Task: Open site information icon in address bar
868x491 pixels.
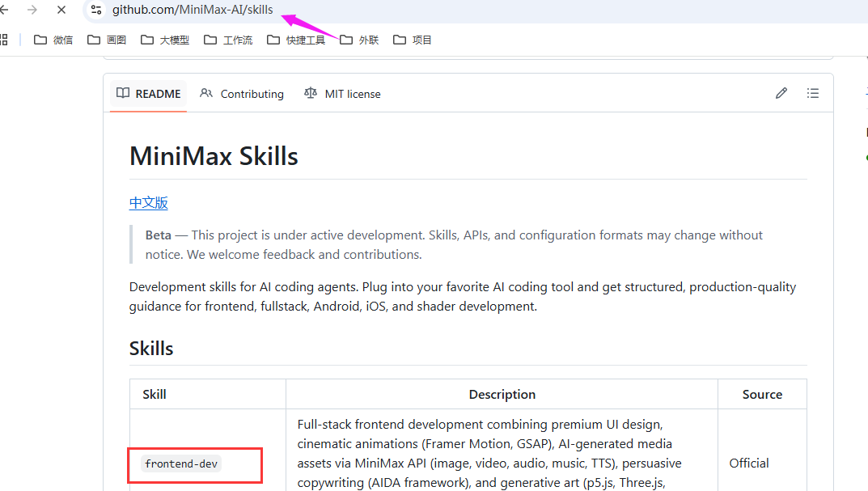Action: [x=96, y=10]
